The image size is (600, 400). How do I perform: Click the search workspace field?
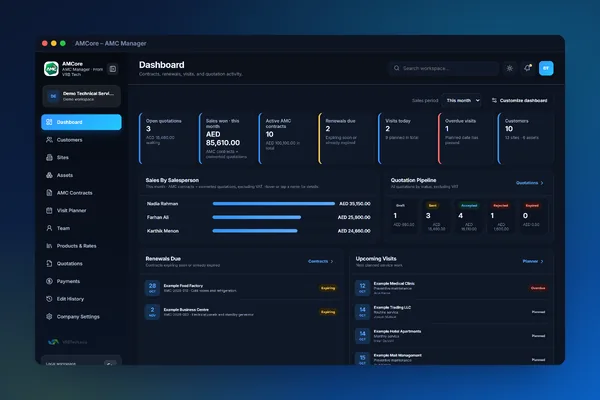(x=445, y=68)
